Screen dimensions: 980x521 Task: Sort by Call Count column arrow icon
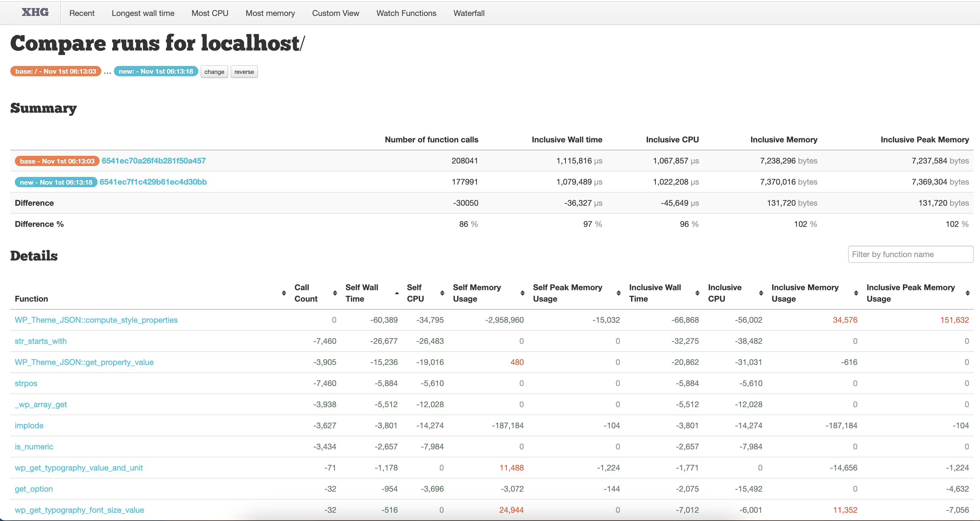335,293
